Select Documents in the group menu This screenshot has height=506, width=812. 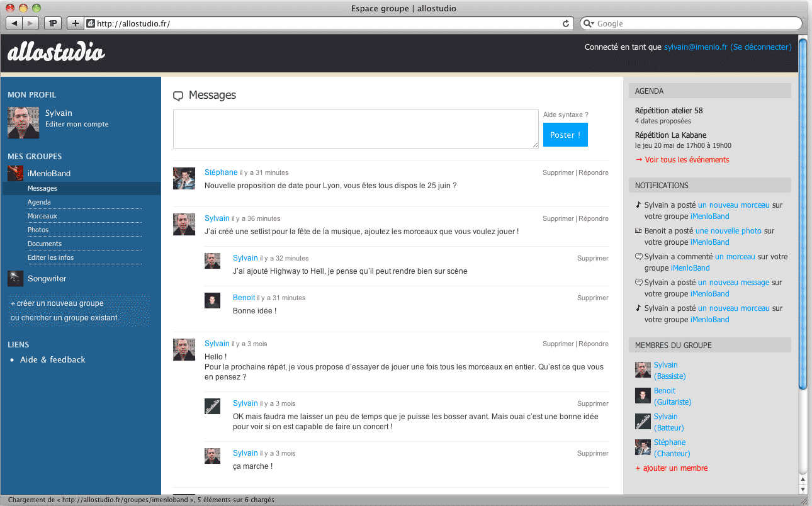[45, 244]
